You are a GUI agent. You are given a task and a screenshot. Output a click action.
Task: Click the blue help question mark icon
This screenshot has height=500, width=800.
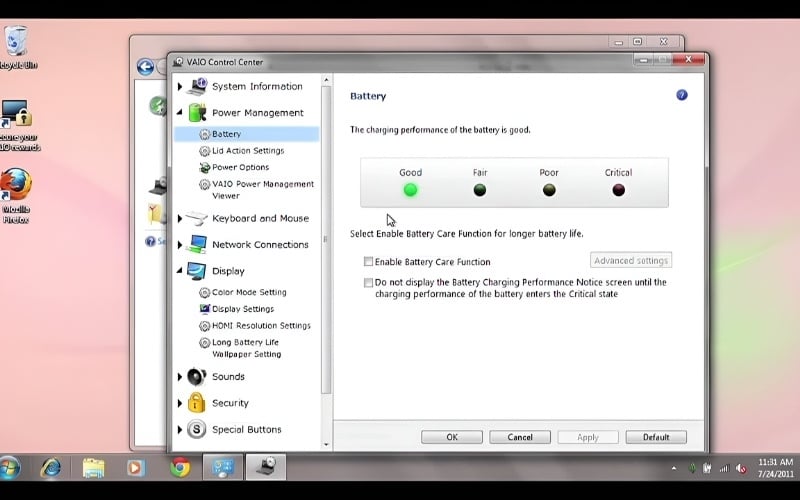tap(682, 95)
